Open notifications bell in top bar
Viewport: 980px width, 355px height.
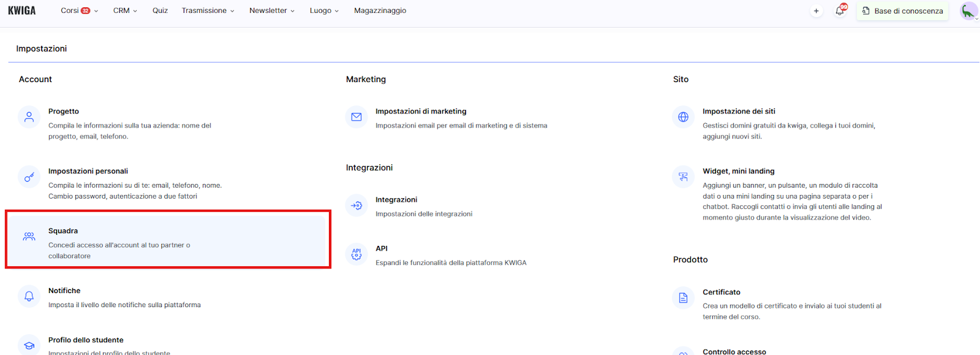[x=840, y=11]
